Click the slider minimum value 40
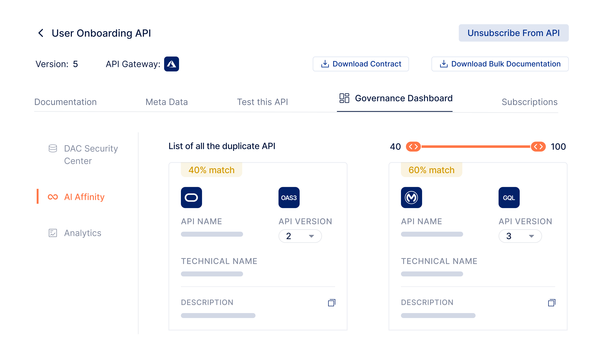The width and height of the screenshot is (603, 364). (395, 147)
